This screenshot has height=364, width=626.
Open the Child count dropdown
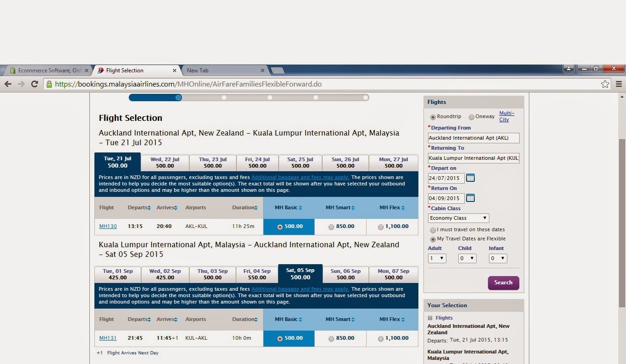(x=467, y=259)
